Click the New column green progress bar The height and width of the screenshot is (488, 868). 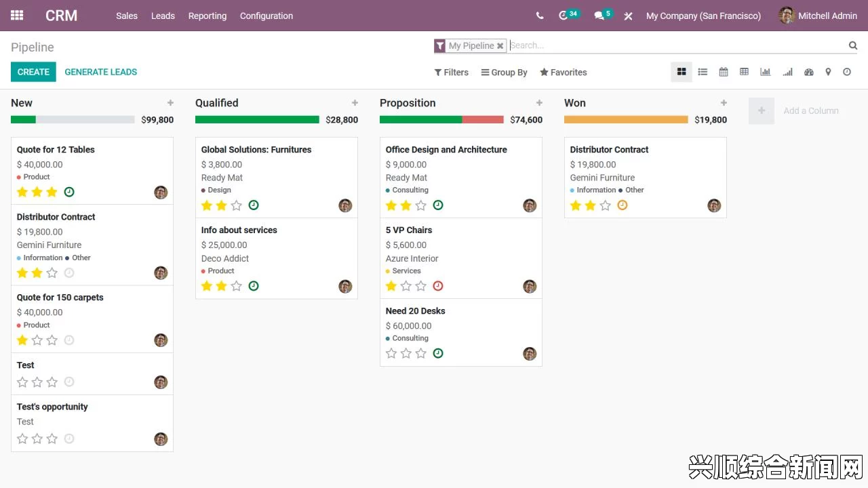[23, 119]
